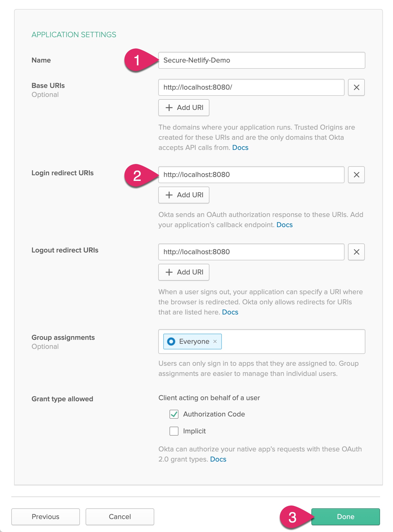The image size is (393, 532).
Task: Remove the Logout redirect URI with X
Action: 356,252
